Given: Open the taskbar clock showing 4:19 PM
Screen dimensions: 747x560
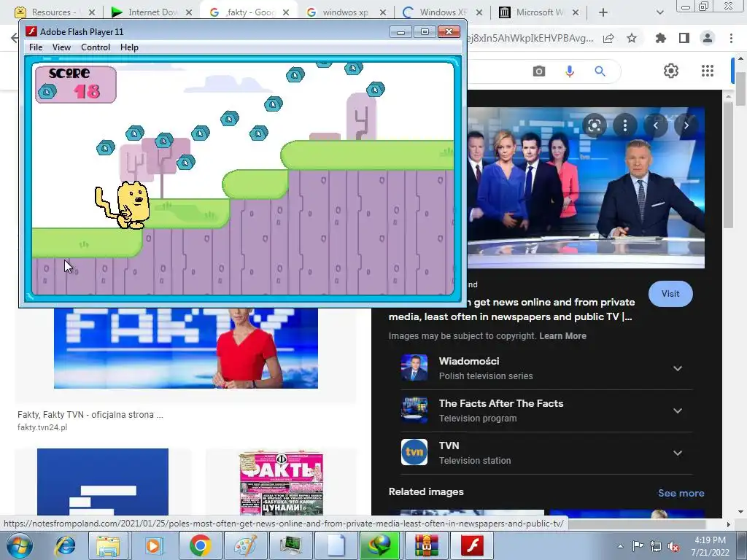Looking at the screenshot, I should pos(710,546).
